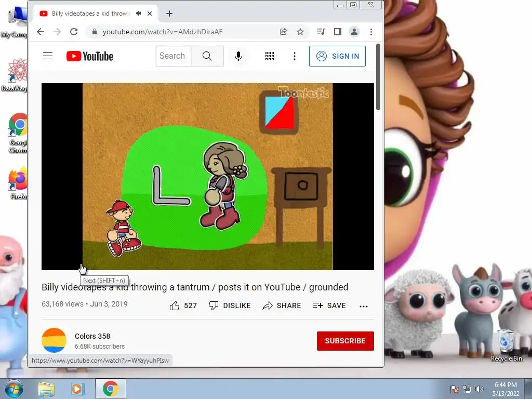Click the volume speaker tray icon
This screenshot has height=399, width=532.
[480, 389]
